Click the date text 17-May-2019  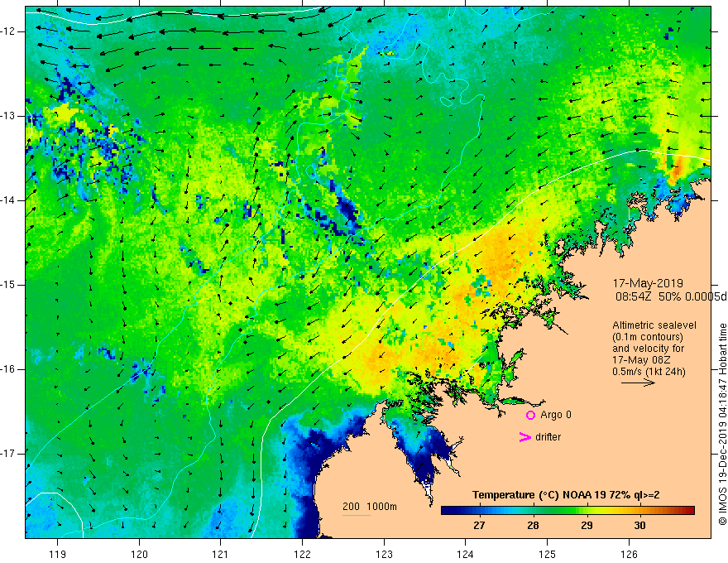point(648,283)
